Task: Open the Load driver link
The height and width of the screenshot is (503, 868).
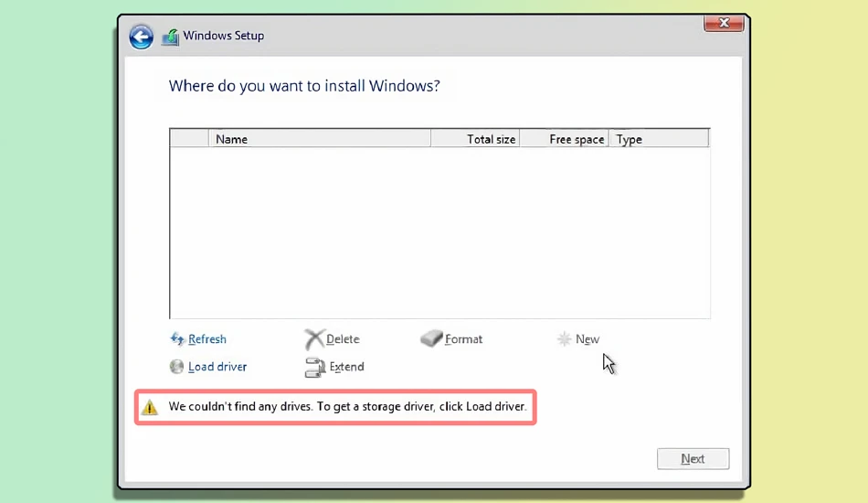Action: click(x=217, y=367)
